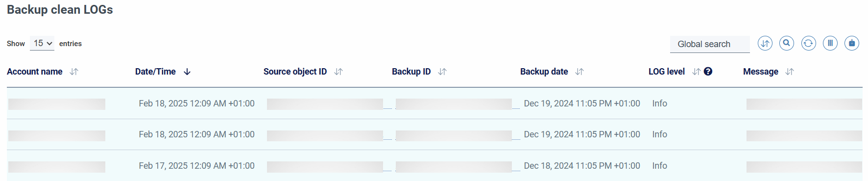Sort by Message column arrows

tap(789, 72)
